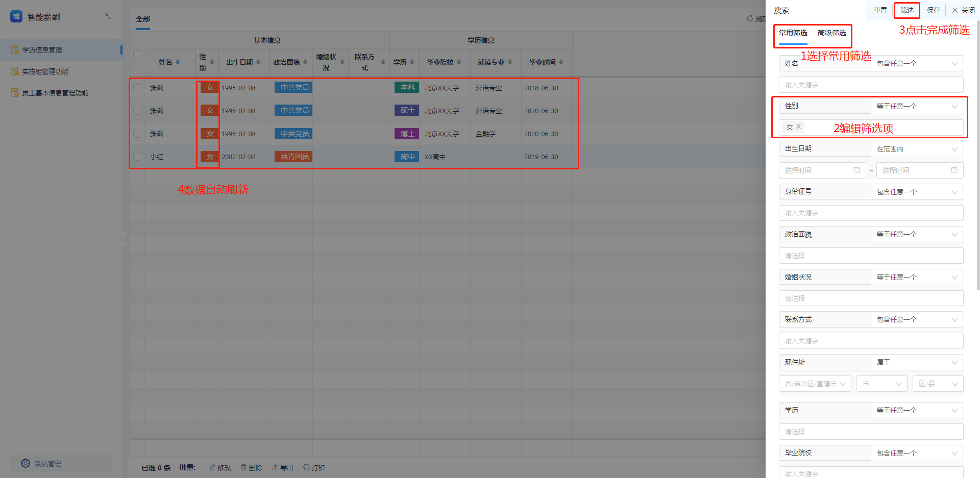The width and height of the screenshot is (980, 478).
Task: Click the batch 修改 pencil icon
Action: pyautogui.click(x=212, y=467)
